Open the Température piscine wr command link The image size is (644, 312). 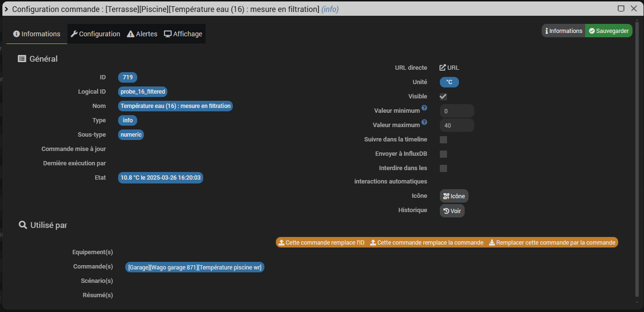[195, 268]
